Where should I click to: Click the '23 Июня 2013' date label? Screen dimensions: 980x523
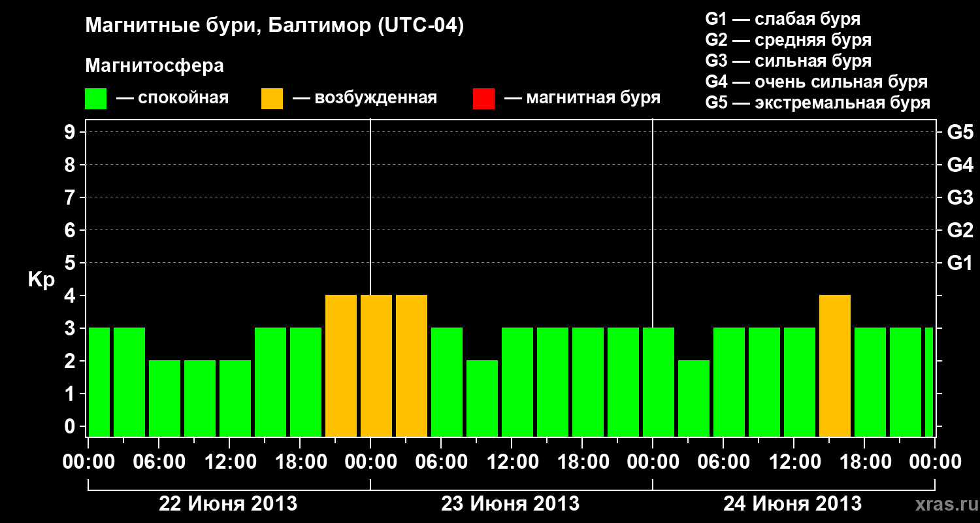coord(510,504)
